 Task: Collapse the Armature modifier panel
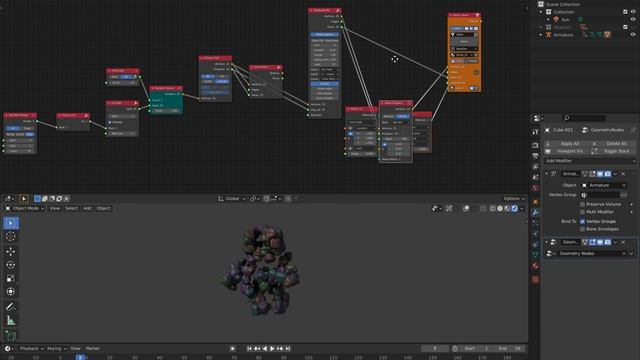tap(547, 174)
